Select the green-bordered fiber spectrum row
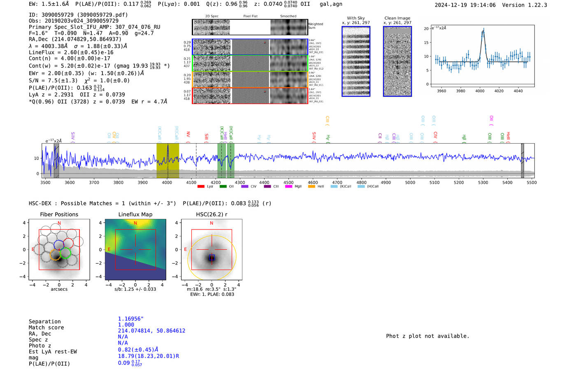The width and height of the screenshot is (576, 392). [x=250, y=63]
